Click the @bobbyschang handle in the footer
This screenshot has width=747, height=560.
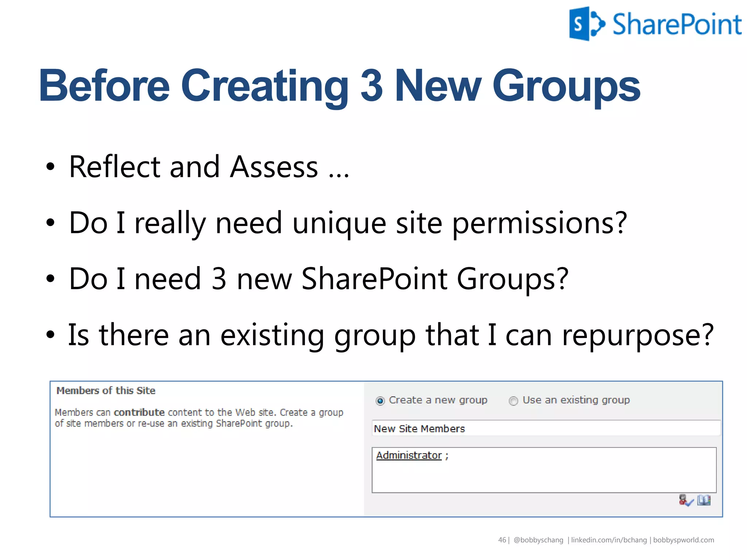pos(538,540)
